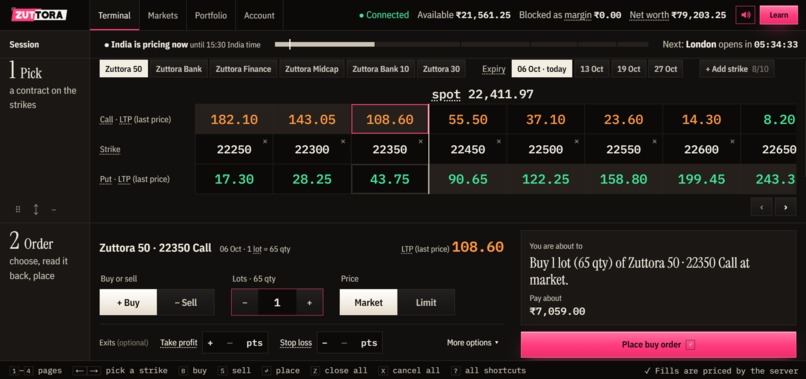Viewport: 806px width, 379px height.
Task: Select the 27 Oct expiry
Action: pyautogui.click(x=666, y=69)
